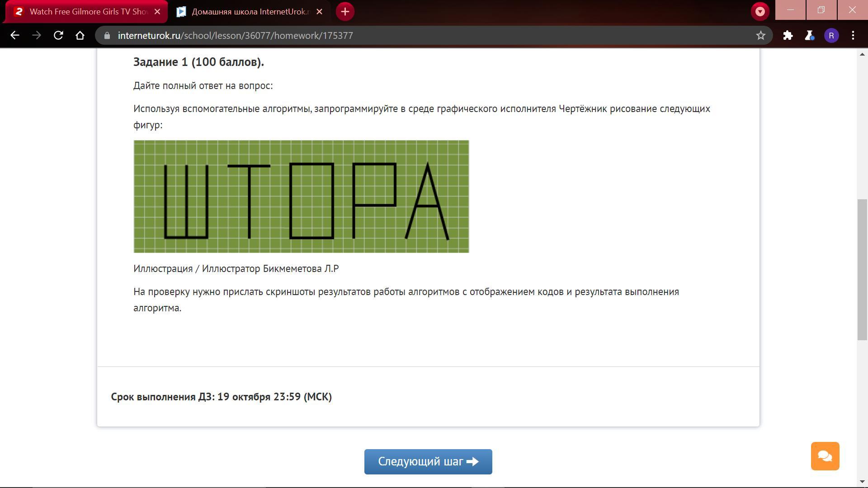
Task: Click the red dropdown arrow button
Action: click(760, 11)
